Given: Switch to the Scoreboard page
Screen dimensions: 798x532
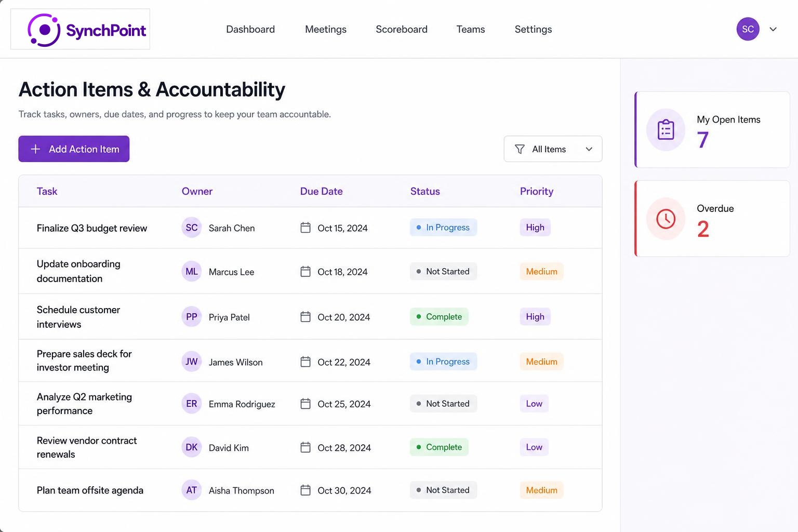Looking at the screenshot, I should pyautogui.click(x=402, y=29).
